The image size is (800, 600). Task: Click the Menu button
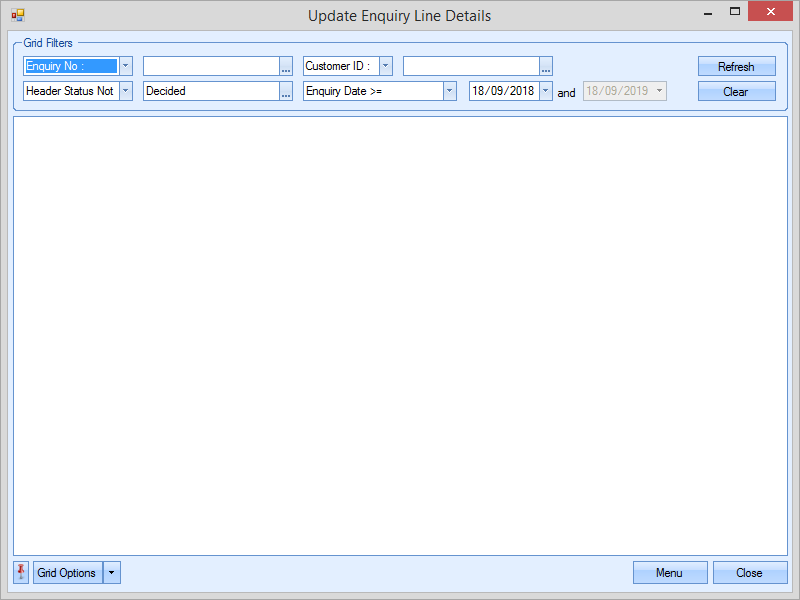(670, 572)
